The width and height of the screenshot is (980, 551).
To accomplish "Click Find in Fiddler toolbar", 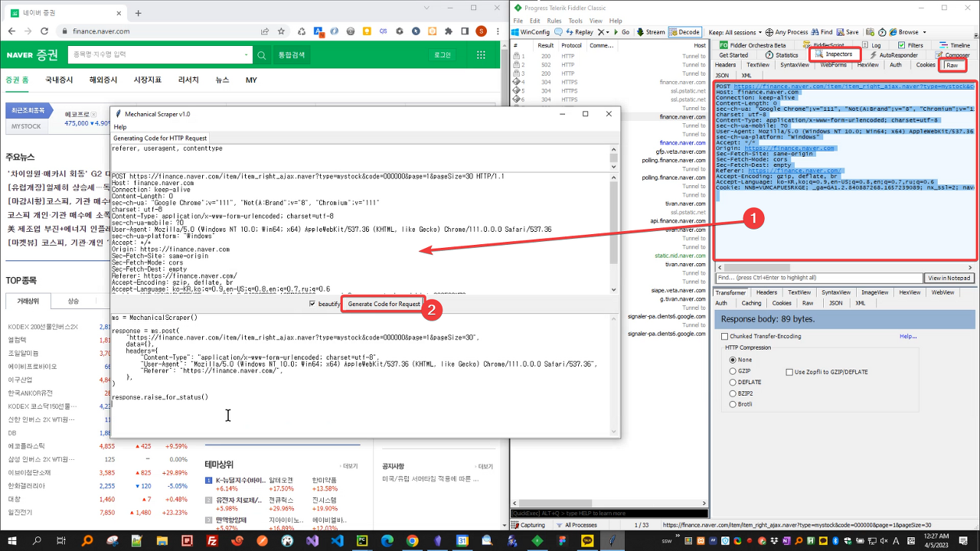I will (822, 32).
